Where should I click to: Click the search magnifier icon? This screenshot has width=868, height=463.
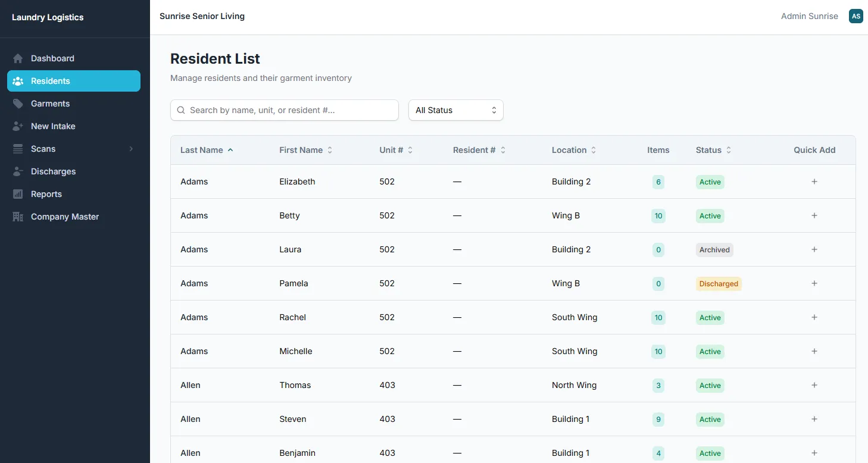pyautogui.click(x=180, y=110)
